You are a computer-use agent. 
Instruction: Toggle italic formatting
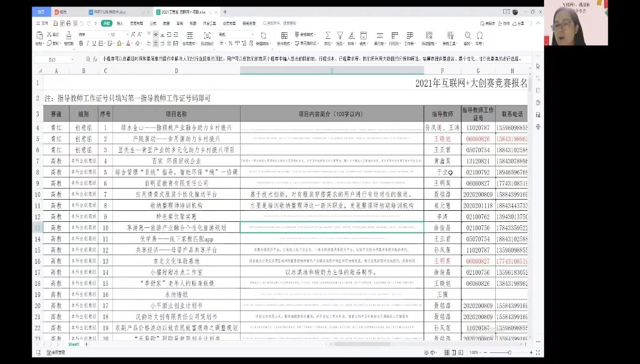tap(87, 44)
